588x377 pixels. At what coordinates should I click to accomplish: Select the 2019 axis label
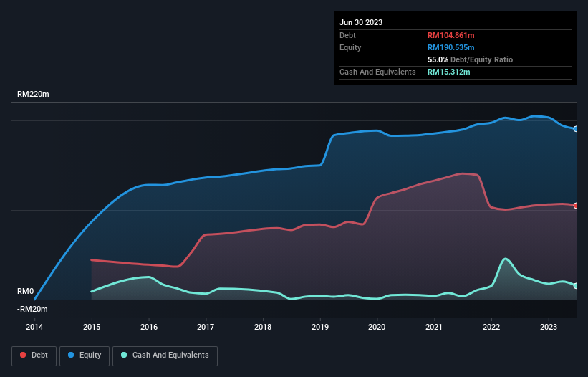point(320,327)
